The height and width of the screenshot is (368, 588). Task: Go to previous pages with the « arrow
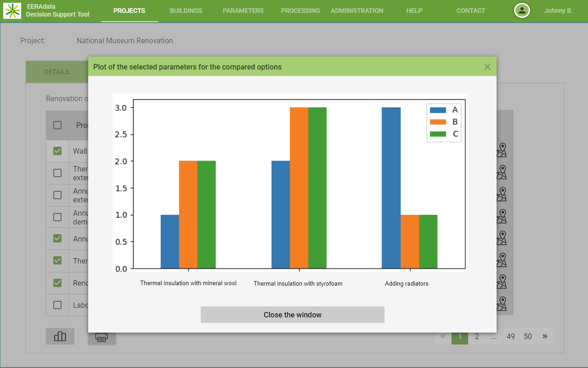pyautogui.click(x=443, y=336)
